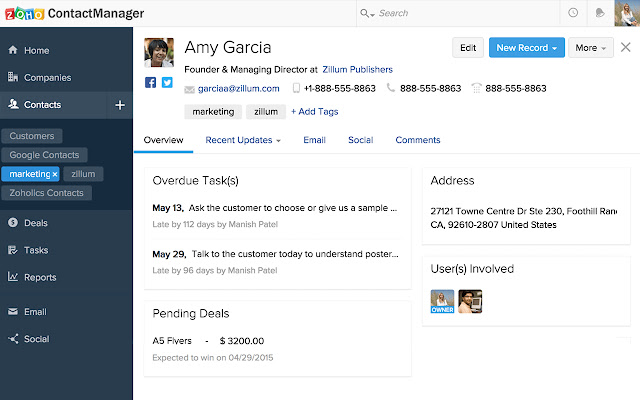This screenshot has height=400, width=640.
Task: Open Social share icon in sidebar
Action: click(13, 338)
